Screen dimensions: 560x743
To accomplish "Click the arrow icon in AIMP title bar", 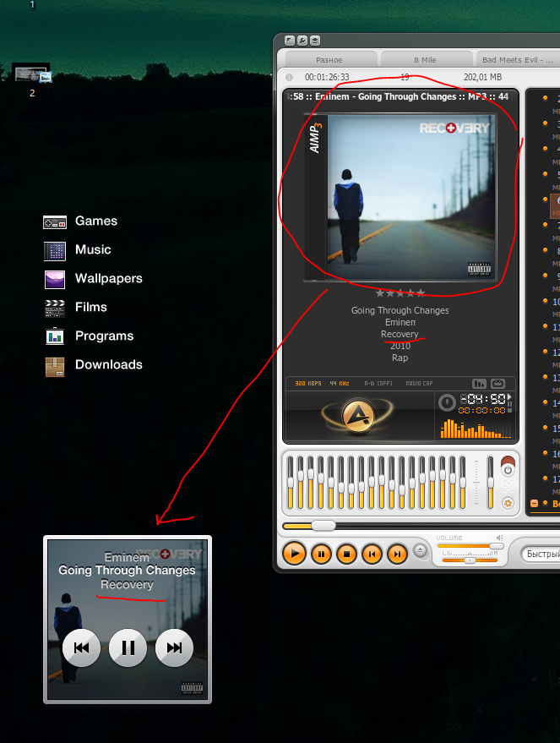I will [290, 41].
